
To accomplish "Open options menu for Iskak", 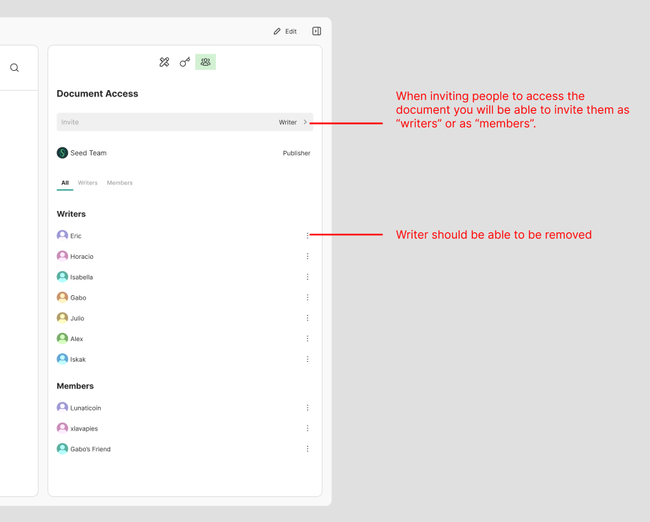I will pyautogui.click(x=307, y=359).
